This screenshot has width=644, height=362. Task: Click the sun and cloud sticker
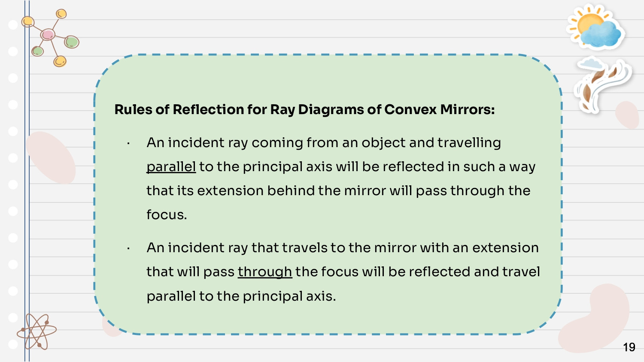pos(595,27)
